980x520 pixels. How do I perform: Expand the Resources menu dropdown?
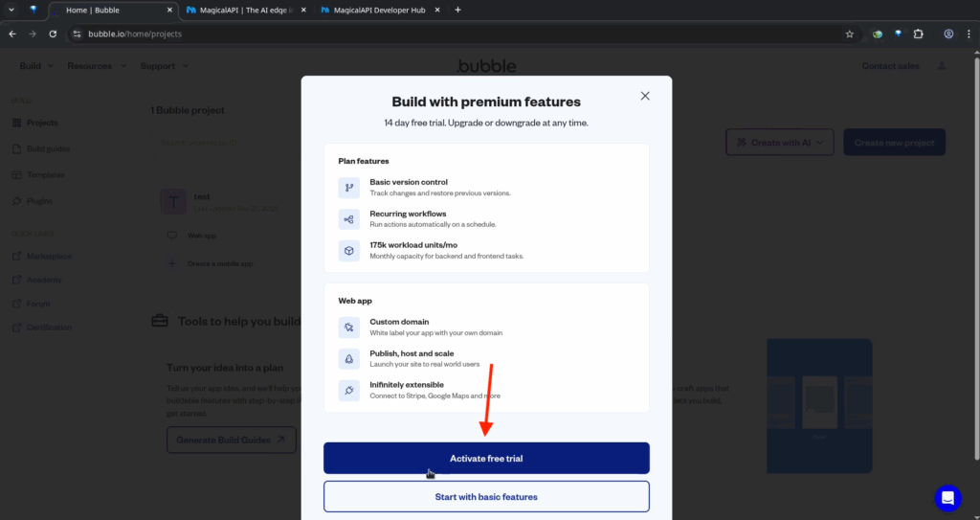pos(96,66)
